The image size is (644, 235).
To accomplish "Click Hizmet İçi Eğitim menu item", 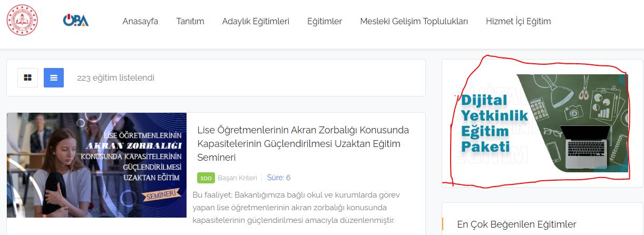I will tap(518, 22).
